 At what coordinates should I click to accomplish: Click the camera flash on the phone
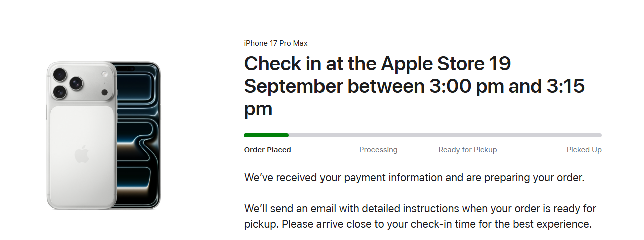pos(105,74)
